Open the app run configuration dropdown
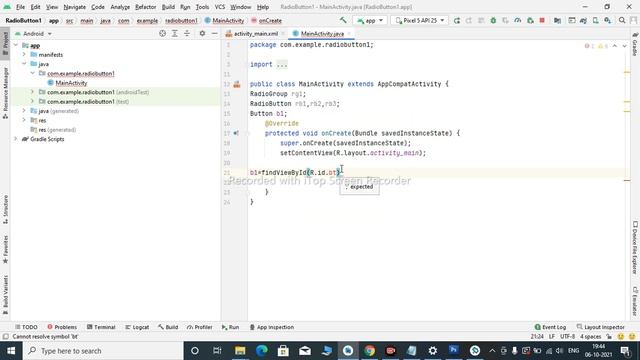 (x=370, y=20)
